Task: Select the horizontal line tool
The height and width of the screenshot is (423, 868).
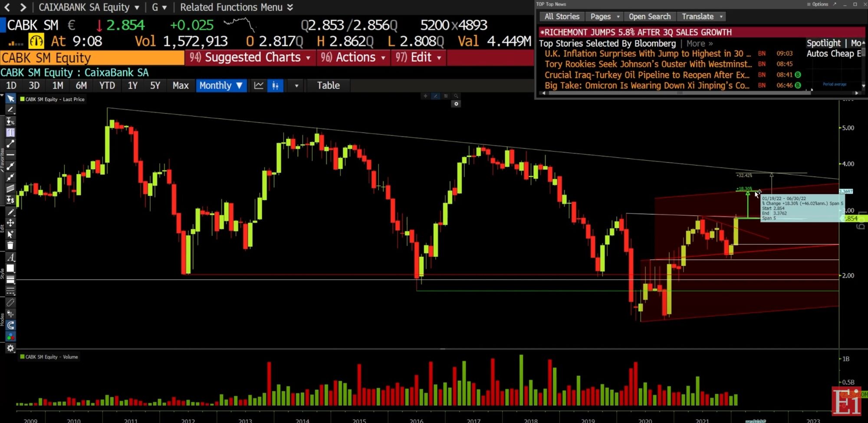Action: tap(10, 155)
